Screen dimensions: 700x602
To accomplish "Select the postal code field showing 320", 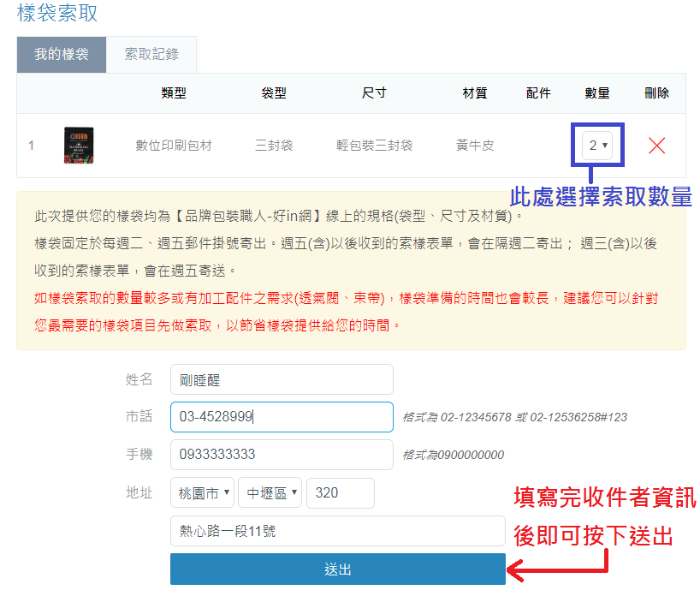I will [340, 493].
